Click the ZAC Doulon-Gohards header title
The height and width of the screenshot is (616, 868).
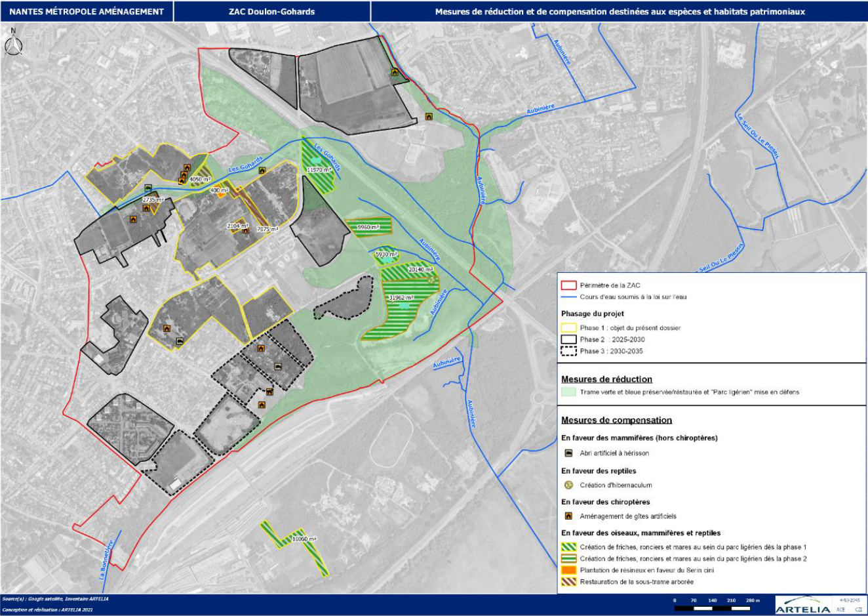coord(272,12)
